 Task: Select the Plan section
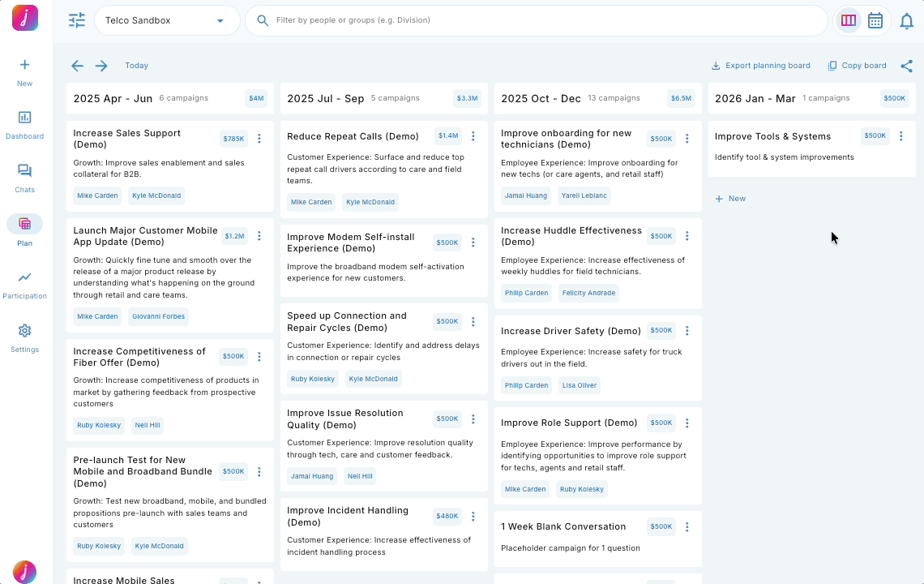click(24, 230)
